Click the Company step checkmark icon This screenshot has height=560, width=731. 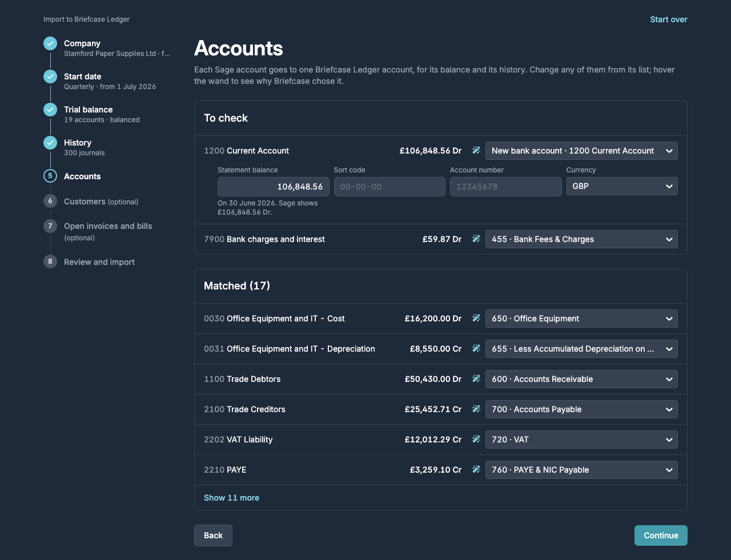[x=50, y=43]
